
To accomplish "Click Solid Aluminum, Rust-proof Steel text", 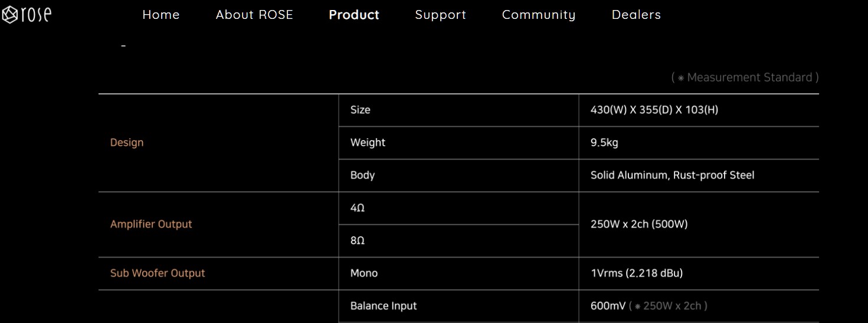I will pos(672,175).
